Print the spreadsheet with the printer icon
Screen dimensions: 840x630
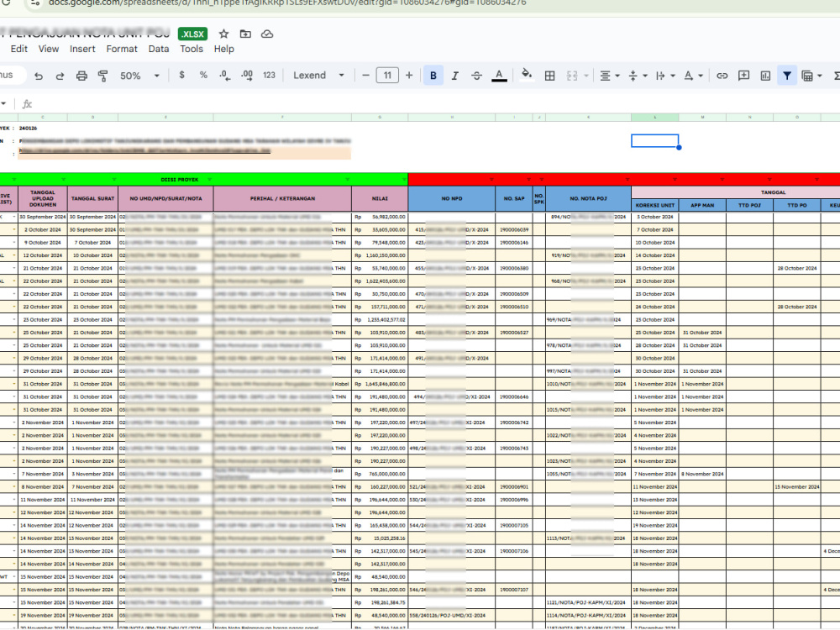tap(81, 76)
